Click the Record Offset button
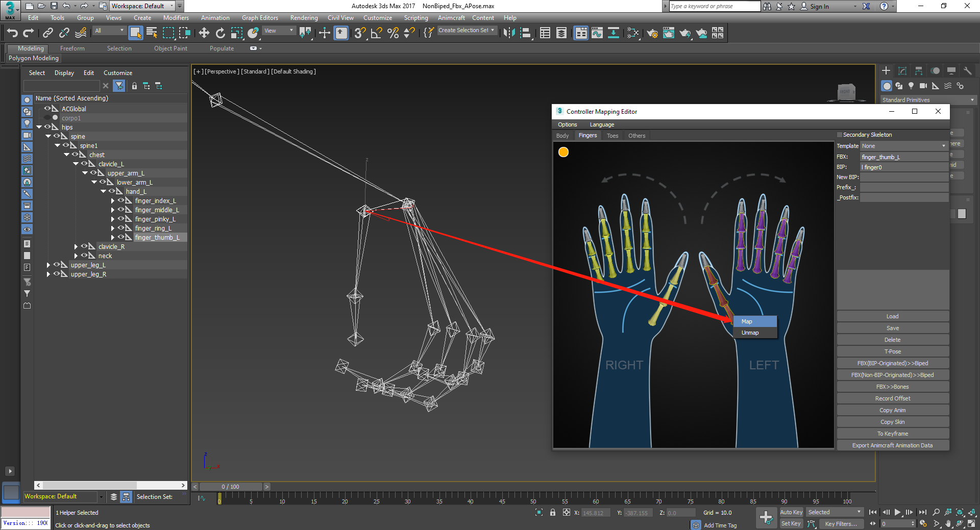Screen dimensions: 980x530 click(x=893, y=398)
